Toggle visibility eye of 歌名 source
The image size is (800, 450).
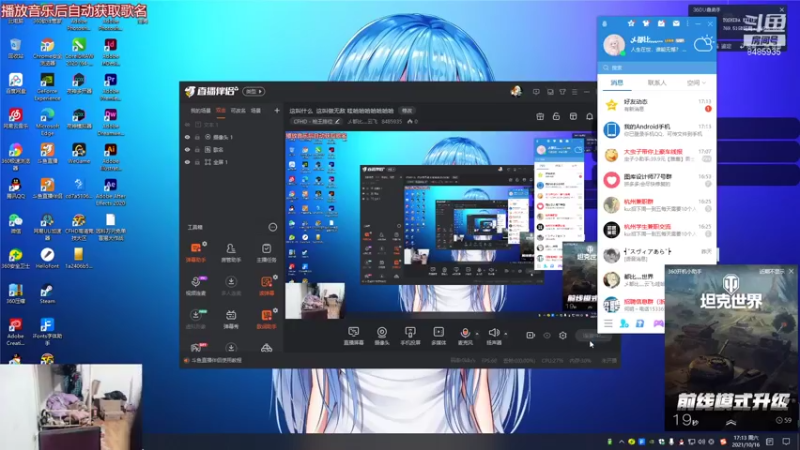[x=187, y=149]
